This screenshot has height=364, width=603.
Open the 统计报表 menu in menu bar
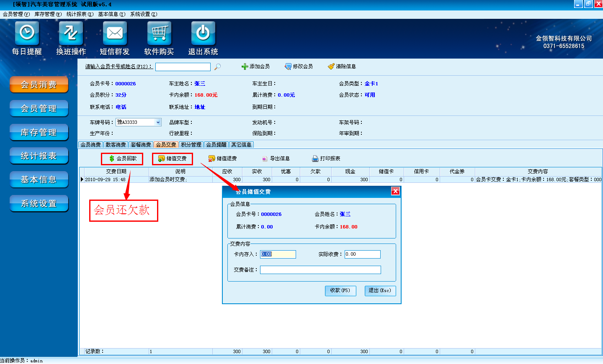pyautogui.click(x=80, y=14)
